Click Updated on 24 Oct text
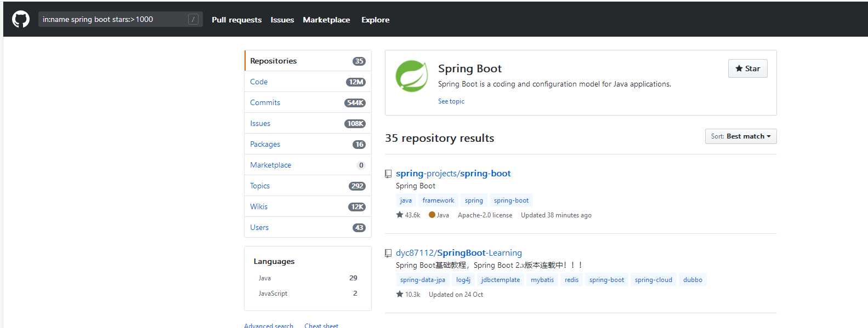The width and height of the screenshot is (868, 328). pos(456,295)
